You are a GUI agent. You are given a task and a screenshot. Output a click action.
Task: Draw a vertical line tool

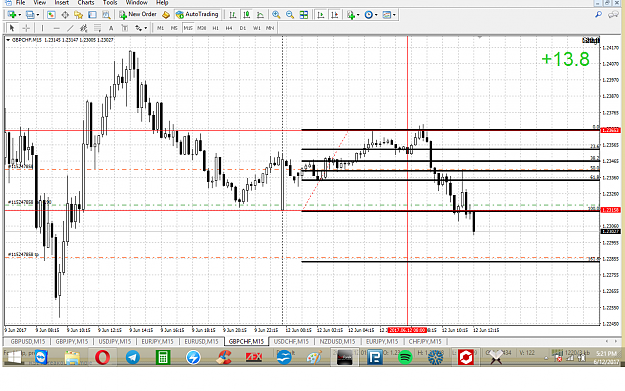click(x=42, y=28)
